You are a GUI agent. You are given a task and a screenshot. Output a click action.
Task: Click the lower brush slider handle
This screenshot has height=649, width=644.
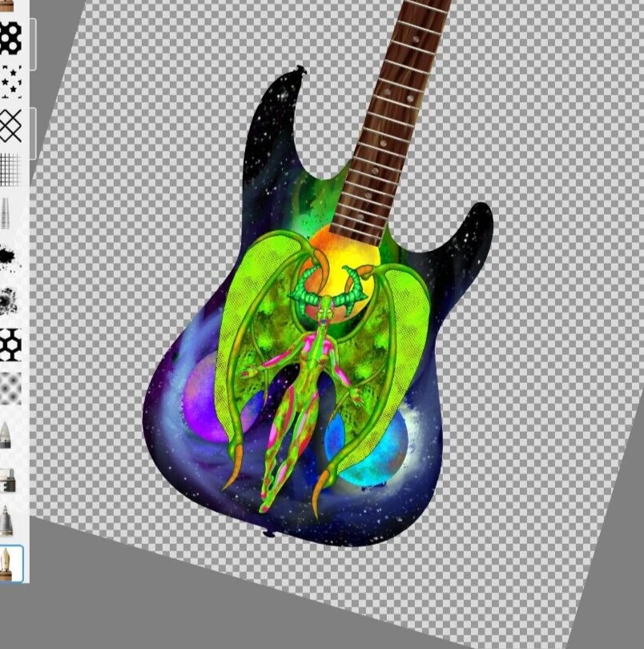(x=33, y=134)
